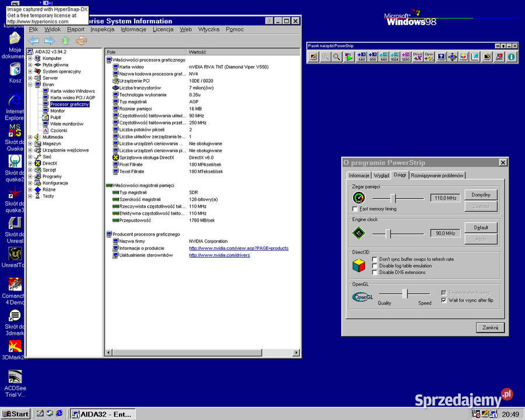525x420 pixels.
Task: Click the horizontal scrollbar right arrow in AIDA32
Action: pos(296,353)
